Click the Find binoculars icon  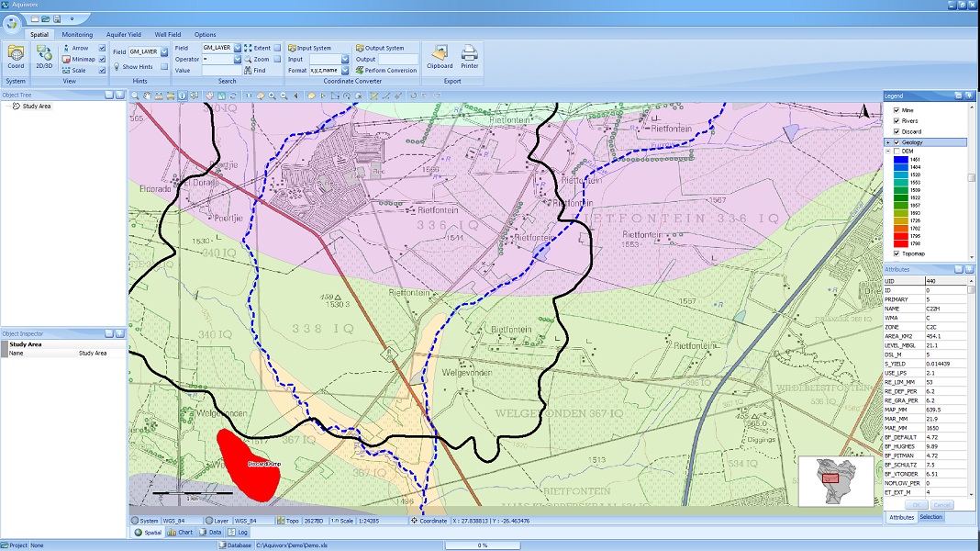point(250,70)
